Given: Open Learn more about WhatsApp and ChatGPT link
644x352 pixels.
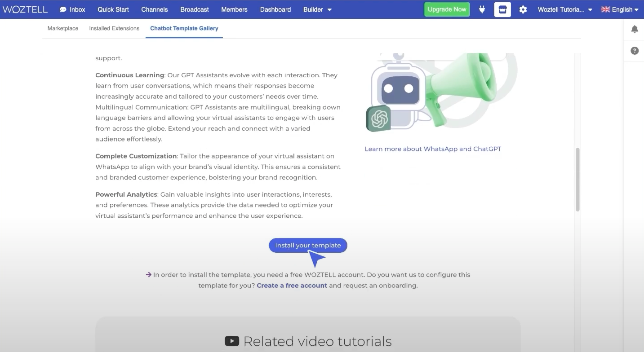Looking at the screenshot, I should coord(433,149).
